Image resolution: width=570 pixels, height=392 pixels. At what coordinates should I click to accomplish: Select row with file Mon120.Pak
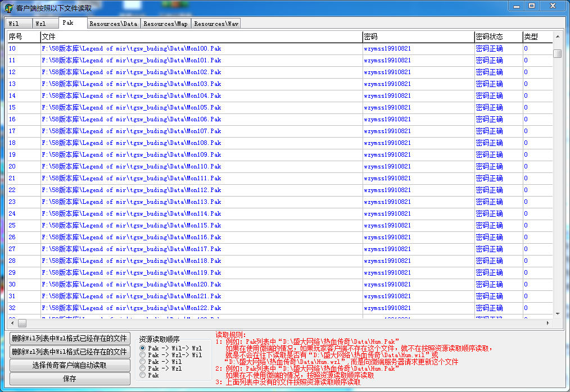(x=280, y=285)
